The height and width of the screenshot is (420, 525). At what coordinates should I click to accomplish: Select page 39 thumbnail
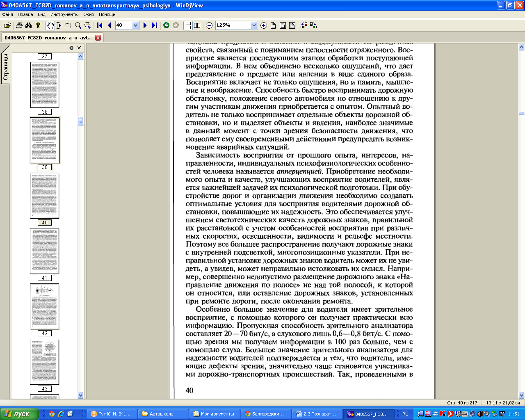coord(45,140)
